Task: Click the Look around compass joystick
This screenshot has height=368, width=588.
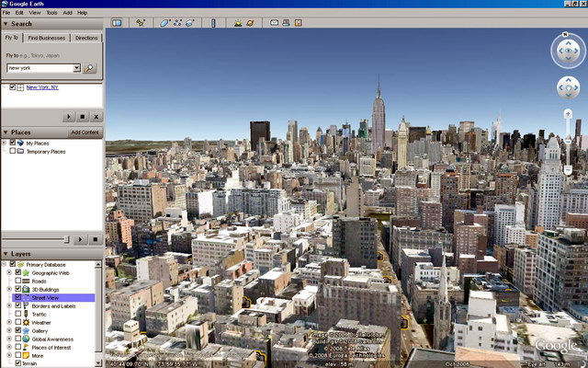Action: (568, 52)
